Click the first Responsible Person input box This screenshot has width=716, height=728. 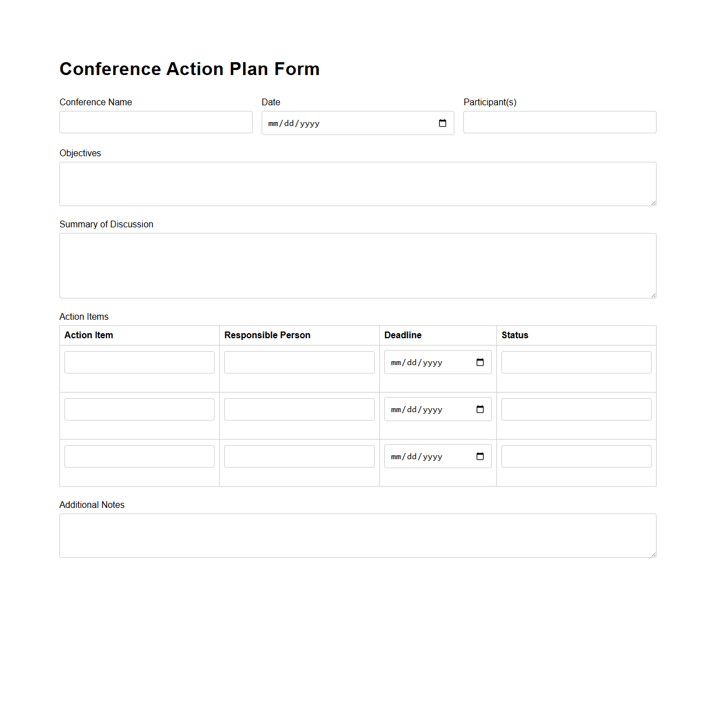(299, 362)
